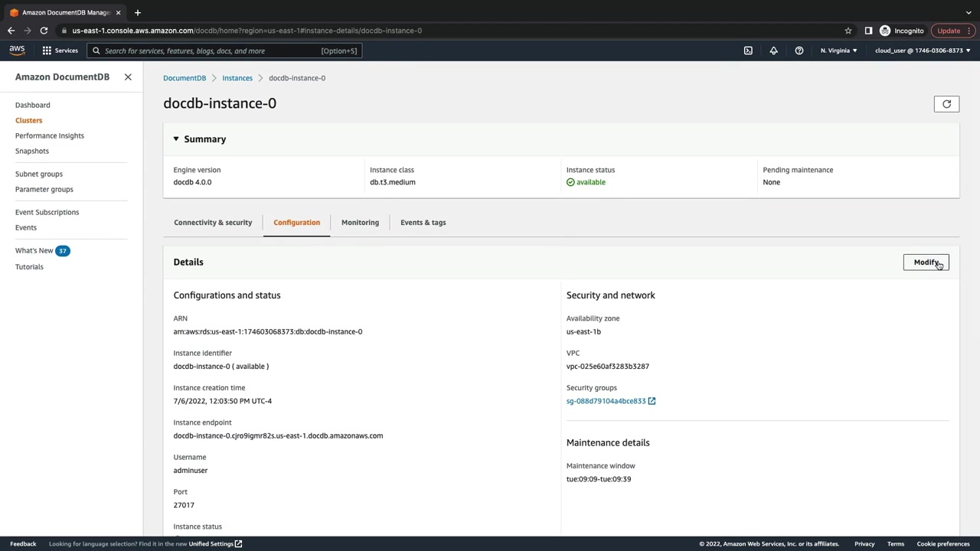Click the Modify button
Image resolution: width=980 pixels, height=551 pixels.
point(926,262)
